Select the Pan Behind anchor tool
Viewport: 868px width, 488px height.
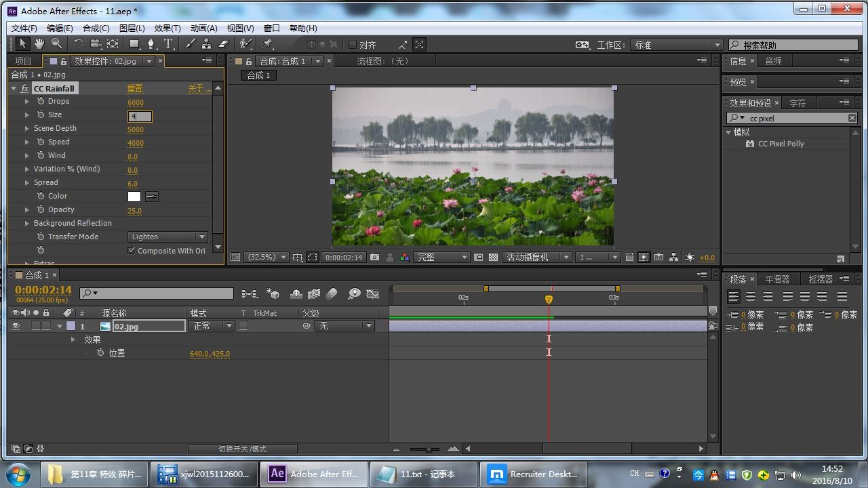click(x=113, y=44)
